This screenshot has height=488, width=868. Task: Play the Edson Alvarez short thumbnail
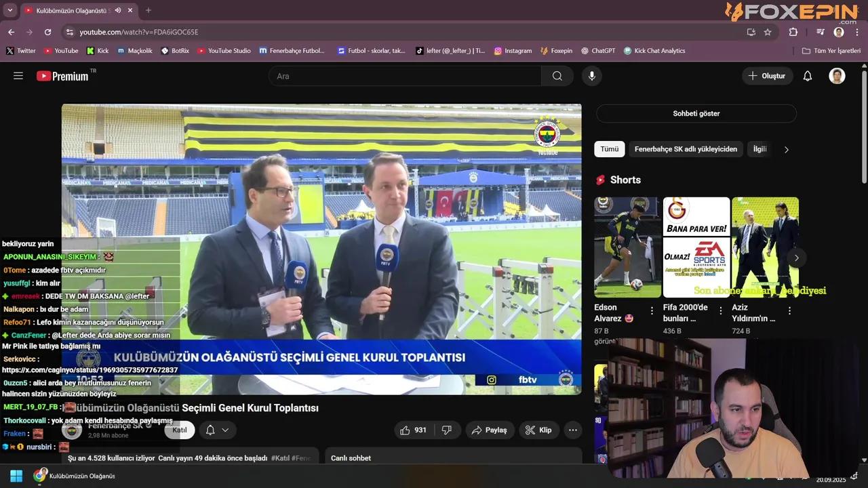[x=628, y=247]
